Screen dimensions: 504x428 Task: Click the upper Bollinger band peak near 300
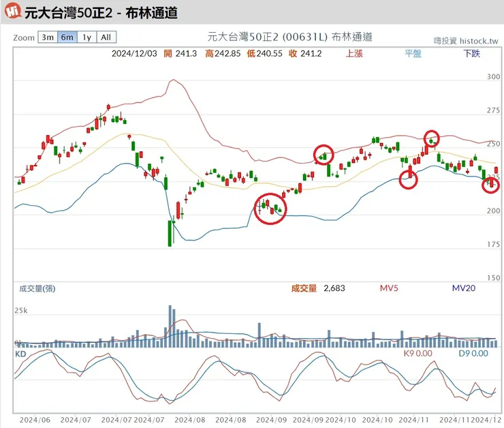(x=174, y=80)
